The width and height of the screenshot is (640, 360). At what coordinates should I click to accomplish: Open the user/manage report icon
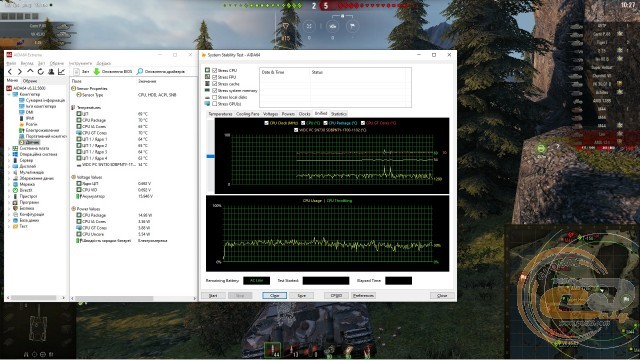tap(51, 72)
